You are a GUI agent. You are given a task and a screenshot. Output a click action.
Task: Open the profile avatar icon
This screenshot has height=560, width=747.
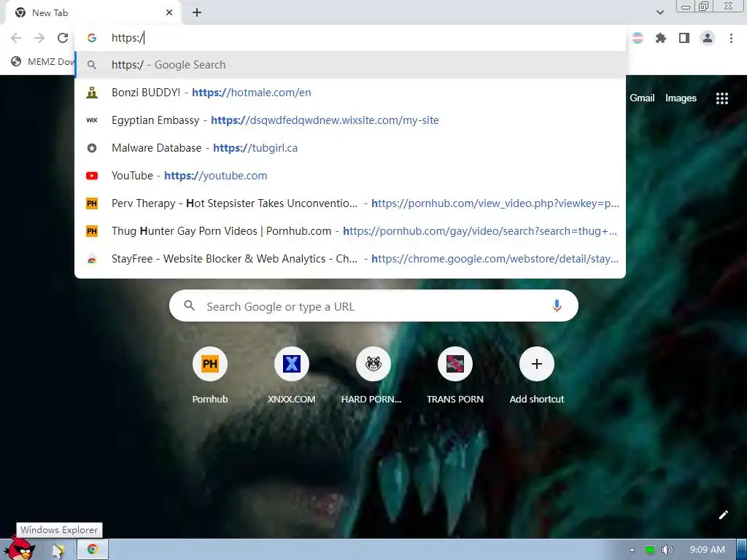[x=708, y=38]
